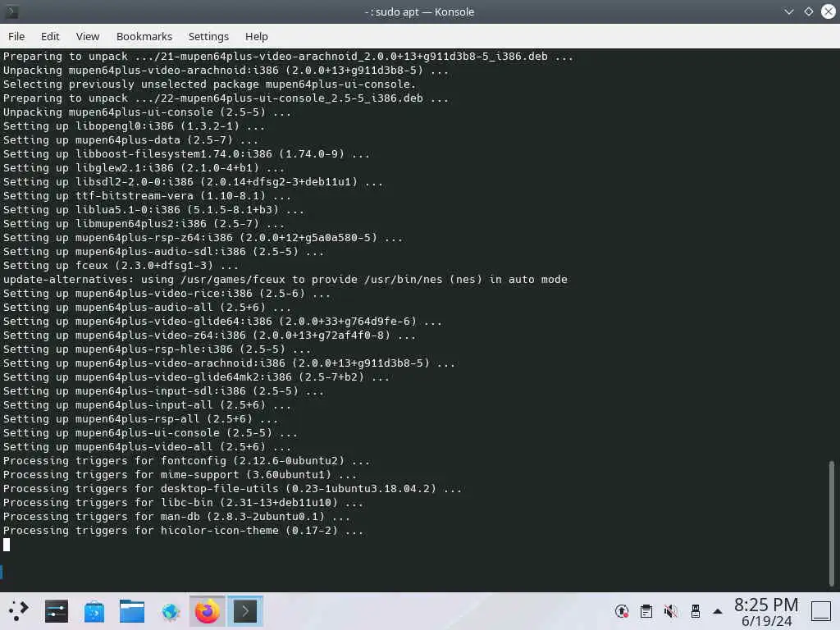Click "Setting up ttf-bitstream-vera" line
840x630 pixels.
coord(148,195)
